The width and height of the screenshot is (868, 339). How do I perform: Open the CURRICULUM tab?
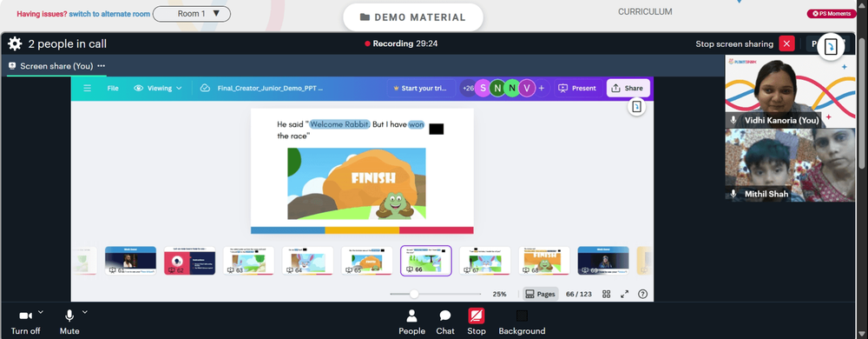click(645, 11)
